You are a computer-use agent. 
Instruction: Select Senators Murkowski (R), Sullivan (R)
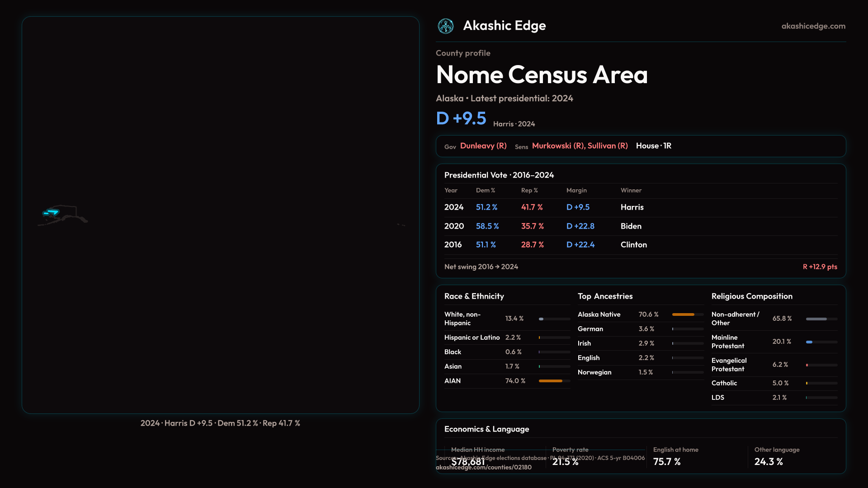(580, 146)
